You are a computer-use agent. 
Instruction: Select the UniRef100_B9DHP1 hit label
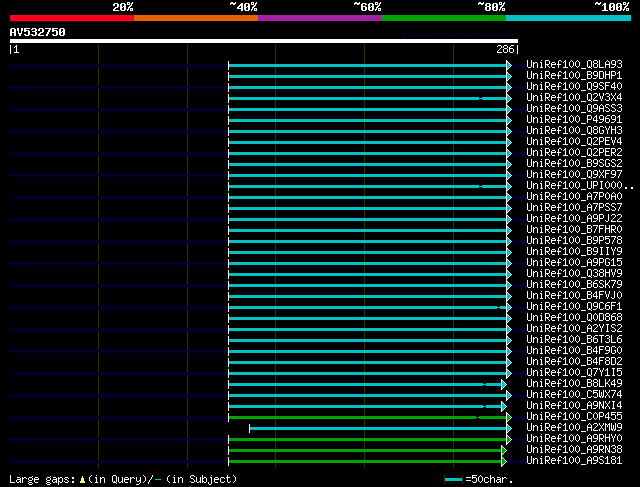574,76
